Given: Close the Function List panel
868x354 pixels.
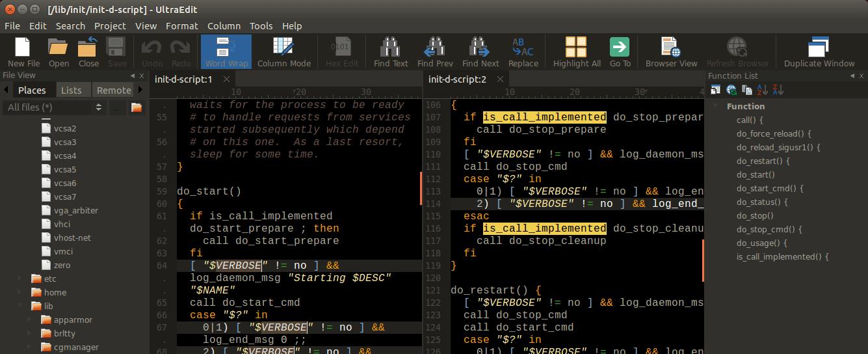Looking at the screenshot, I should pyautogui.click(x=861, y=75).
